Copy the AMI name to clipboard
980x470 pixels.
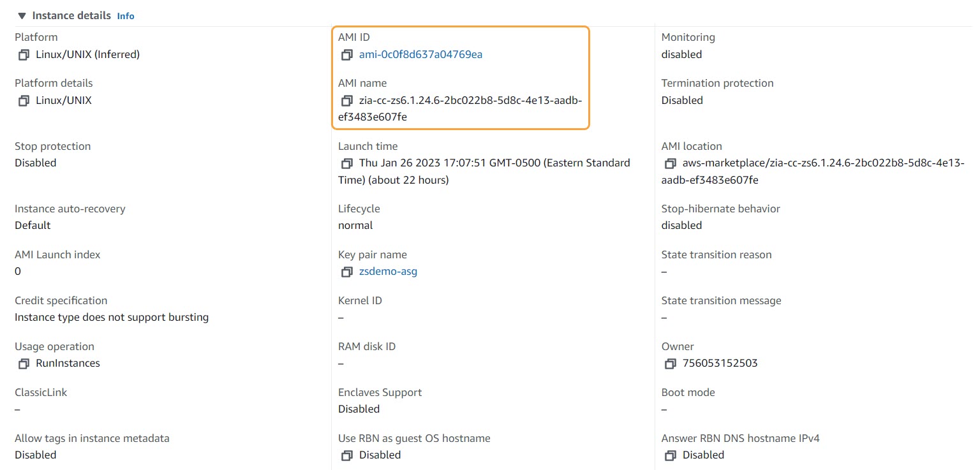[x=346, y=101]
